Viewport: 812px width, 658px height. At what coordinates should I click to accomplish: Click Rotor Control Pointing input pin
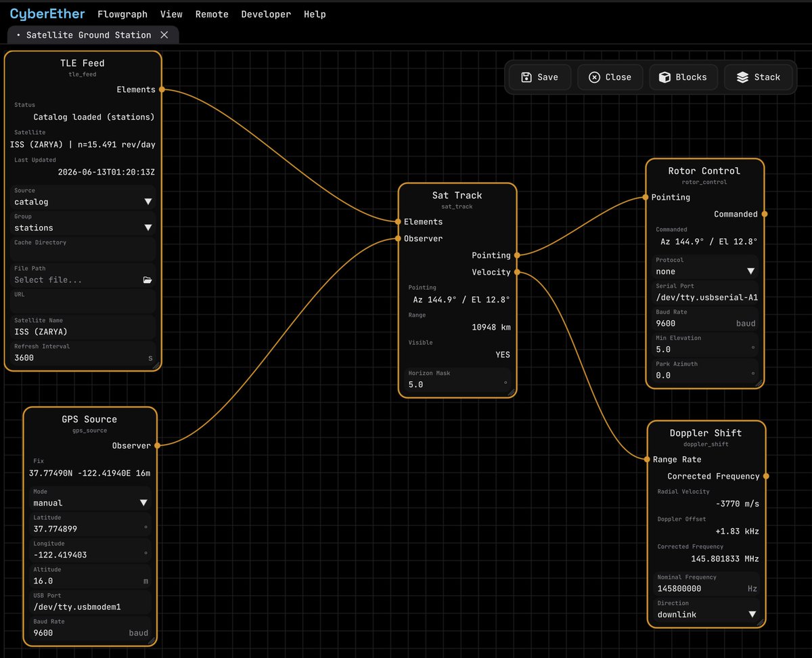tap(646, 197)
